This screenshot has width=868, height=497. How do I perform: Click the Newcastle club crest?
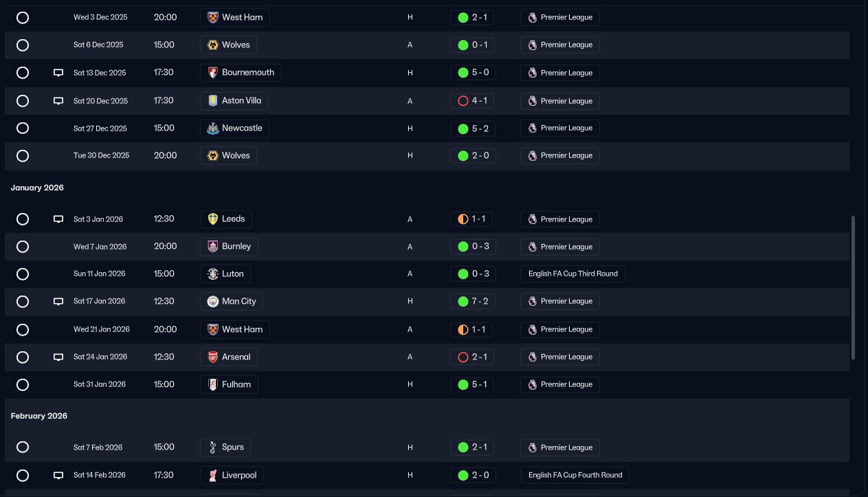tap(212, 128)
